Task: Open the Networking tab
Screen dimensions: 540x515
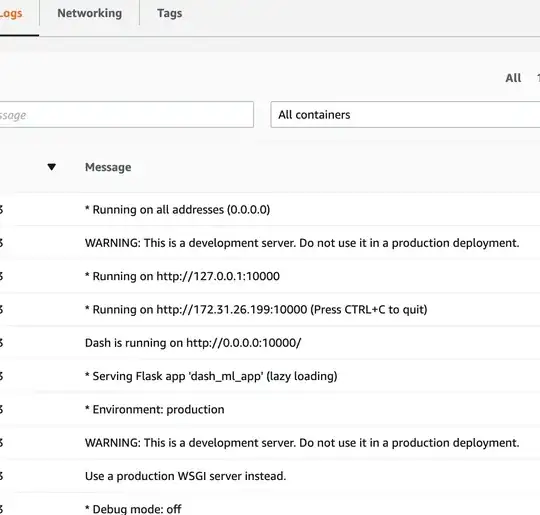Action: tap(90, 13)
